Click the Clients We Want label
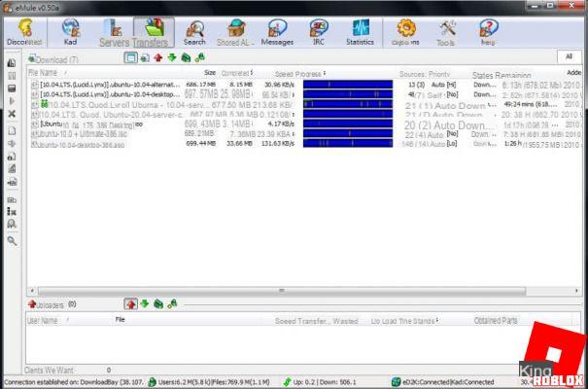 pos(49,371)
